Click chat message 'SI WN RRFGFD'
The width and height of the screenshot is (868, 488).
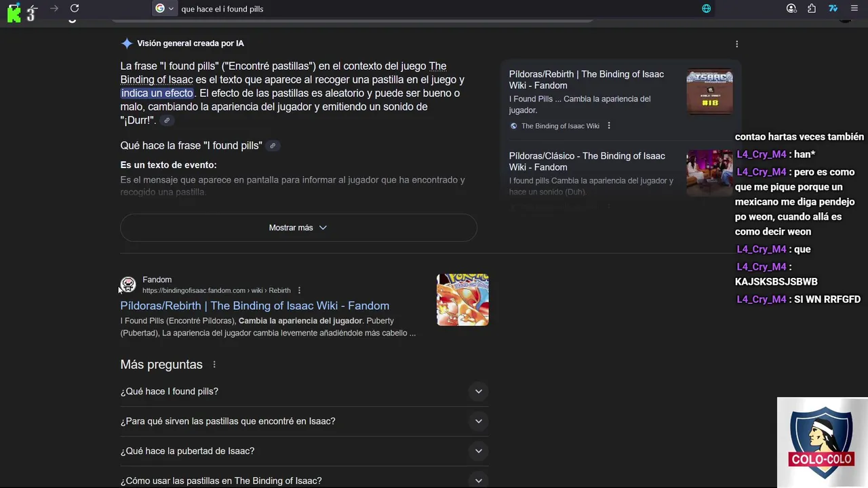click(827, 300)
